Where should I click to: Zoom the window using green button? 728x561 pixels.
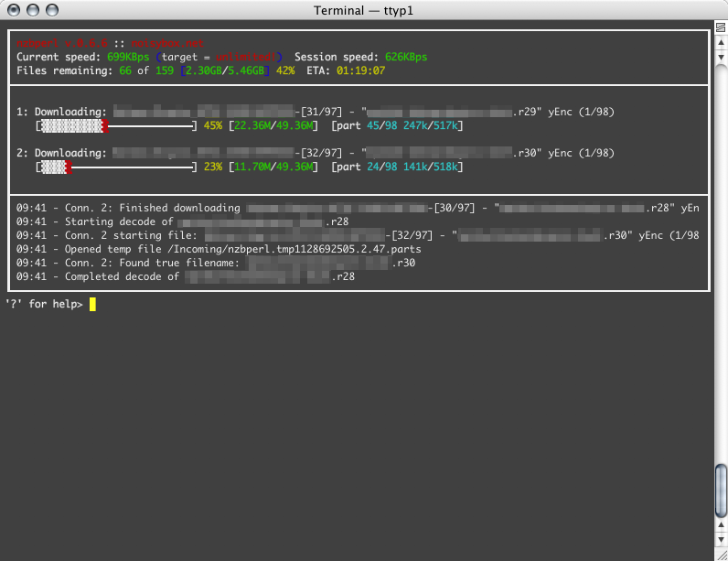click(51, 10)
